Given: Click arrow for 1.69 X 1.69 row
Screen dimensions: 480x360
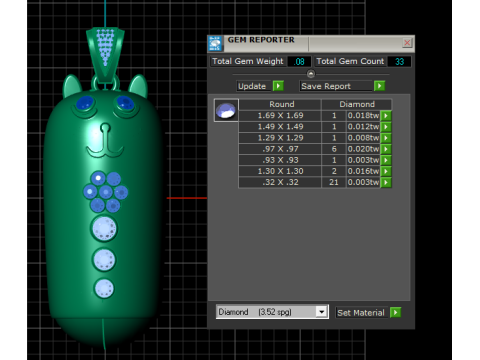Looking at the screenshot, I should (x=386, y=116).
